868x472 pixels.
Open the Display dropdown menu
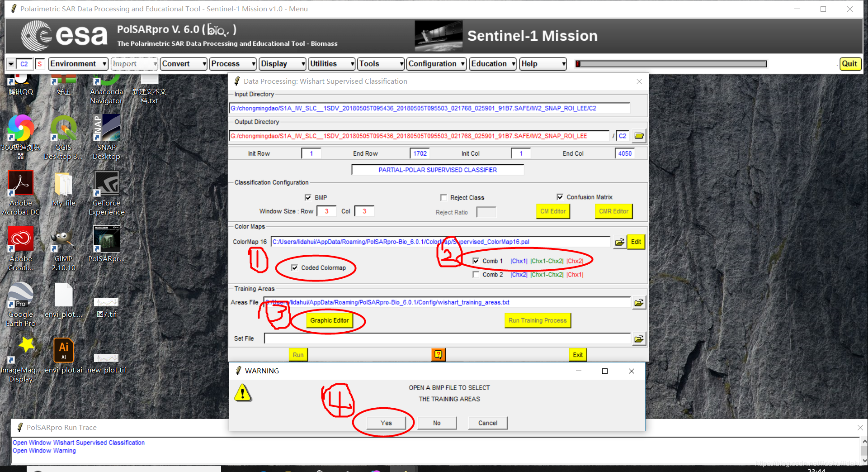tap(283, 64)
